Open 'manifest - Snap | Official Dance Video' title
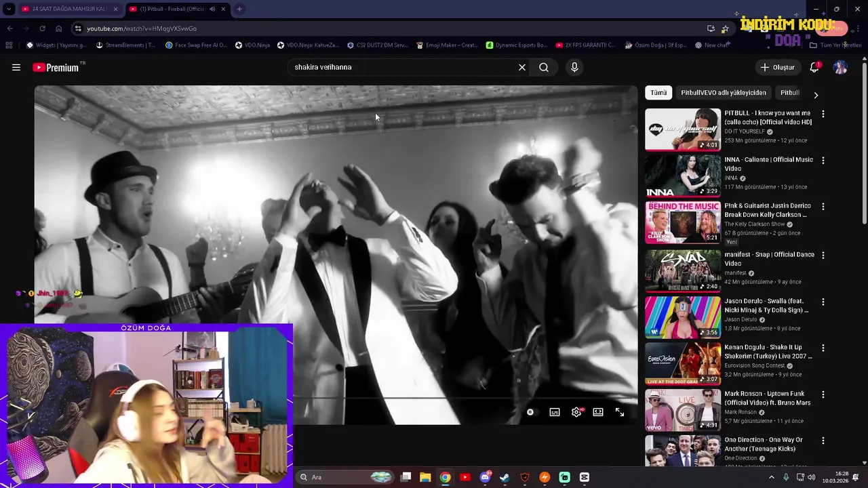The width and height of the screenshot is (868, 488). (769, 258)
